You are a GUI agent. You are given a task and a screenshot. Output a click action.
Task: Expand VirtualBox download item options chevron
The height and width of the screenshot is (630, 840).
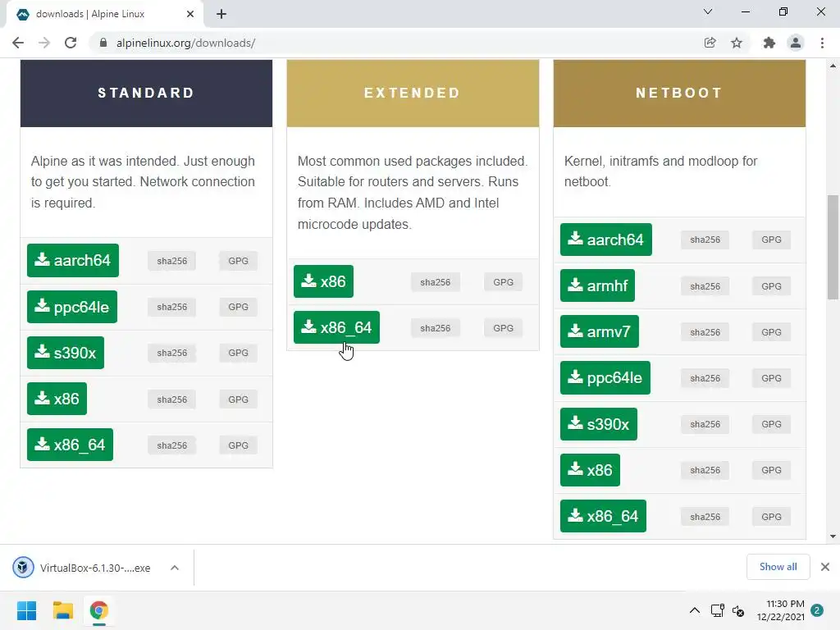175,568
